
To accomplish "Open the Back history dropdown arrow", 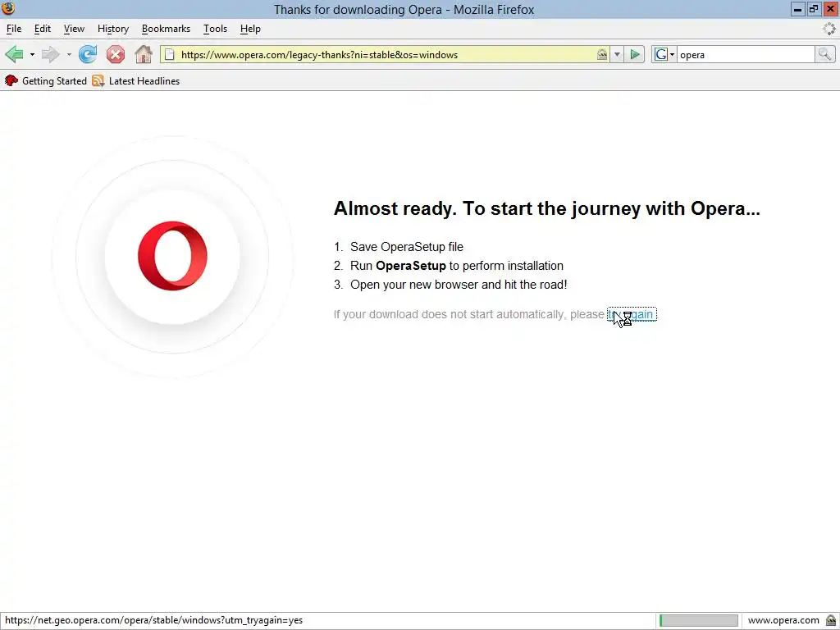I will (x=32, y=55).
